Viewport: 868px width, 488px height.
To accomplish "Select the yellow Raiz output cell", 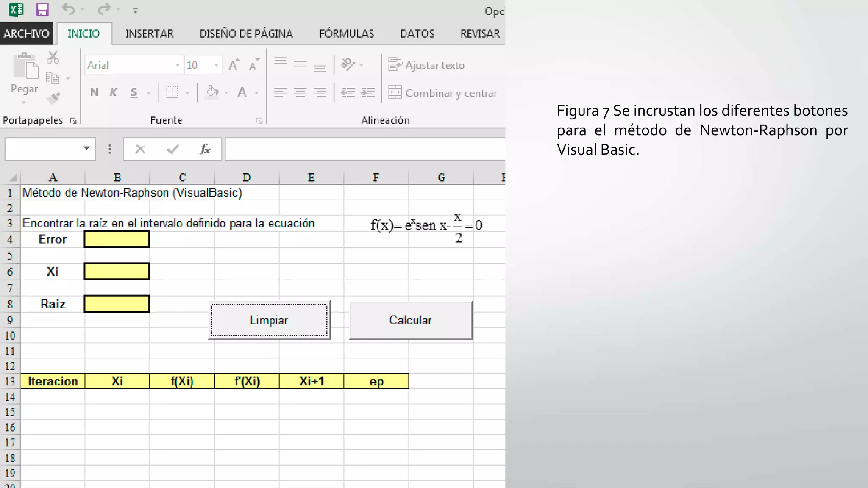I will click(117, 304).
